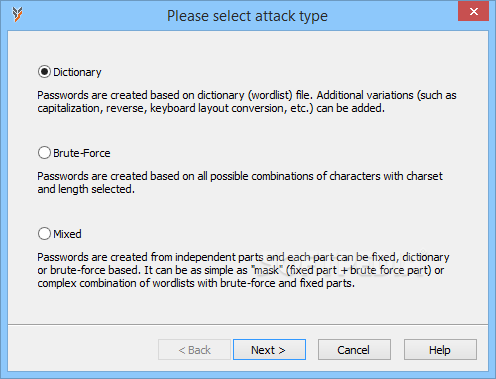Viewport: 496px width, 379px height.
Task: Close the attack type dialog window
Action: pyautogui.click(x=473, y=12)
